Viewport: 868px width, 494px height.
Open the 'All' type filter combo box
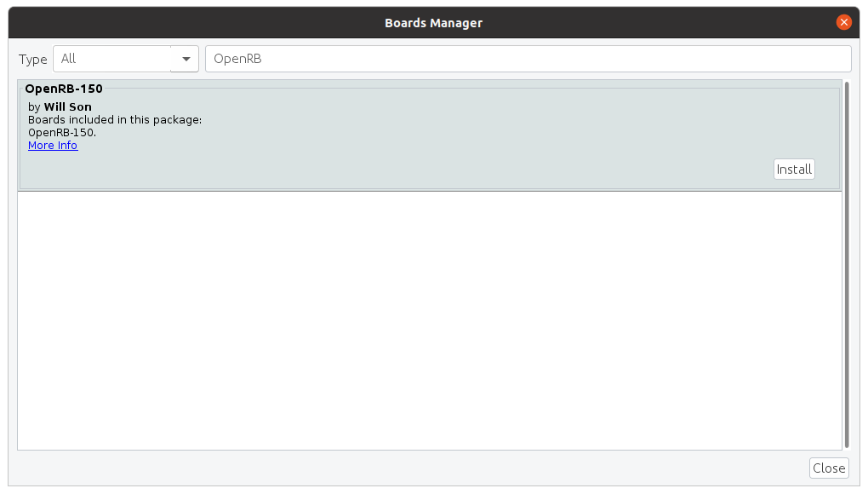[112, 59]
